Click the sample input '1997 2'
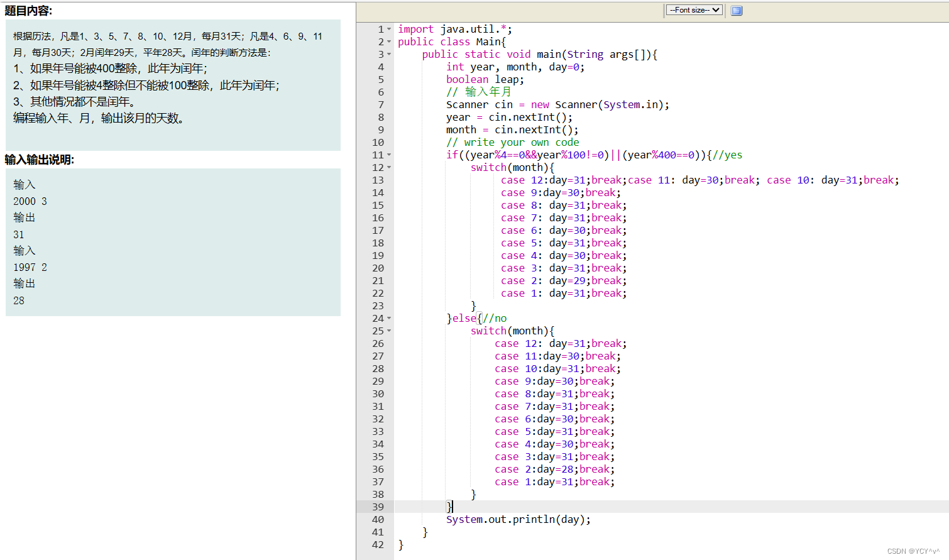949x560 pixels. point(30,267)
